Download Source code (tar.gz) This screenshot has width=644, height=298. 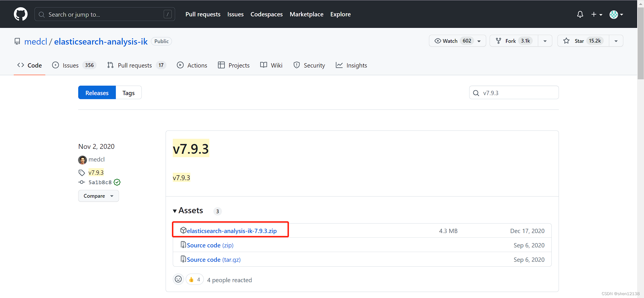click(214, 259)
